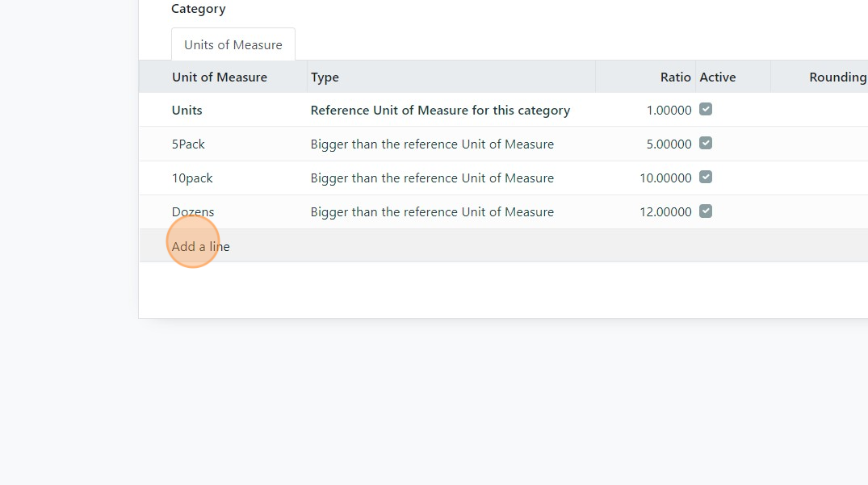Sort by Type column header

coord(325,77)
